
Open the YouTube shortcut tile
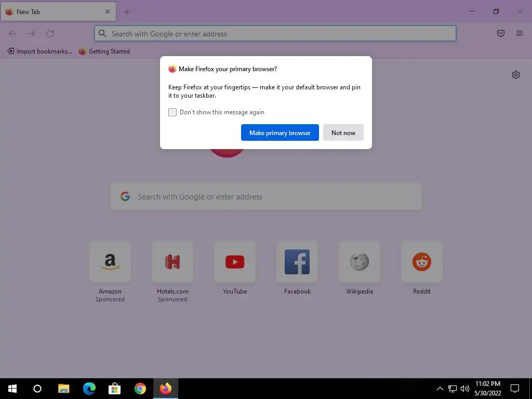tap(235, 262)
